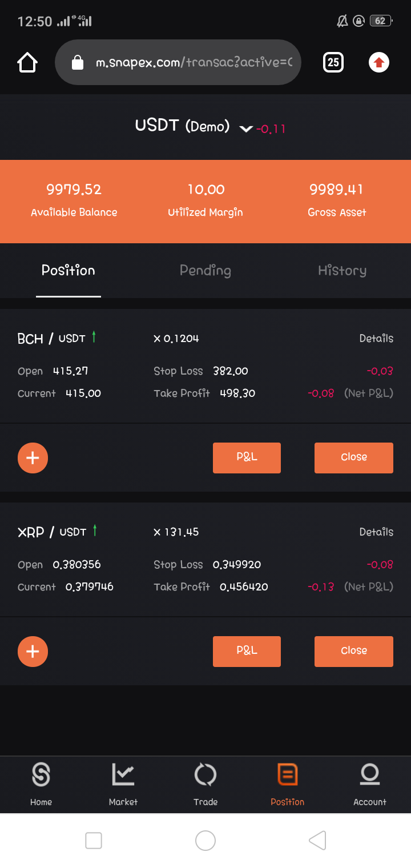Open the Home tab in bottom navigation
The width and height of the screenshot is (411, 868).
(41, 784)
